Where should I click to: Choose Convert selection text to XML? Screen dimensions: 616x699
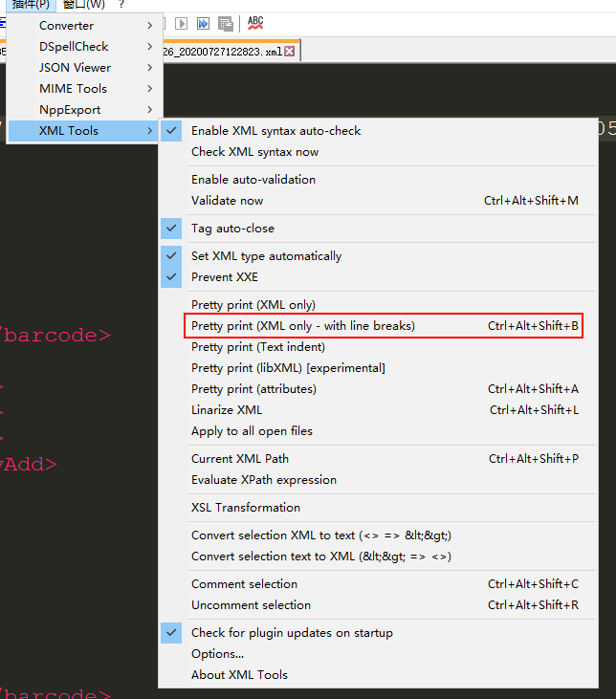(378, 557)
